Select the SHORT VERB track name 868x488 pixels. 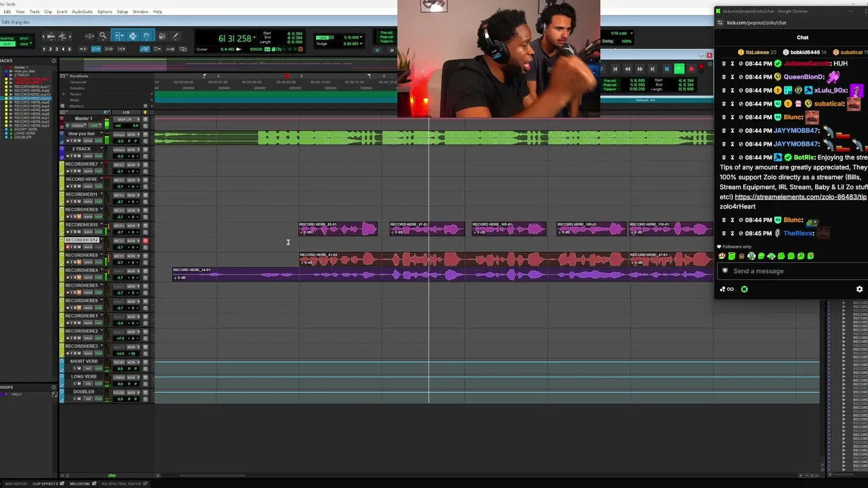pyautogui.click(x=83, y=361)
